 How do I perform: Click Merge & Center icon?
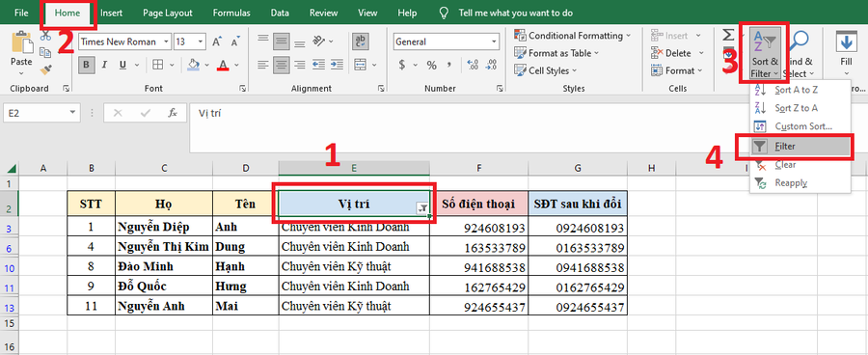[x=360, y=65]
